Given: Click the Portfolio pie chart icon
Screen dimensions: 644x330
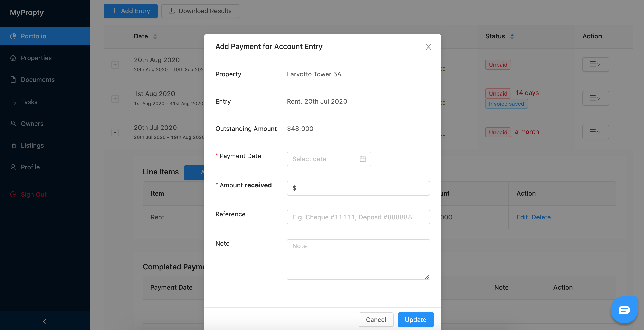Looking at the screenshot, I should (x=13, y=36).
